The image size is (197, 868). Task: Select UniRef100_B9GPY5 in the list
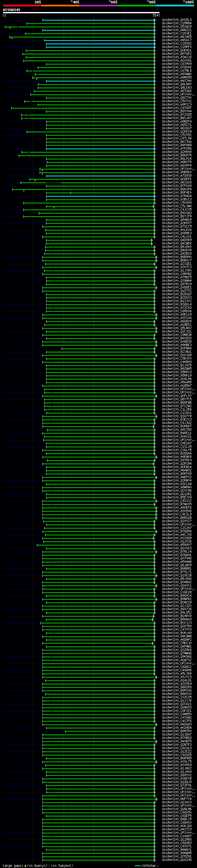coord(177,155)
